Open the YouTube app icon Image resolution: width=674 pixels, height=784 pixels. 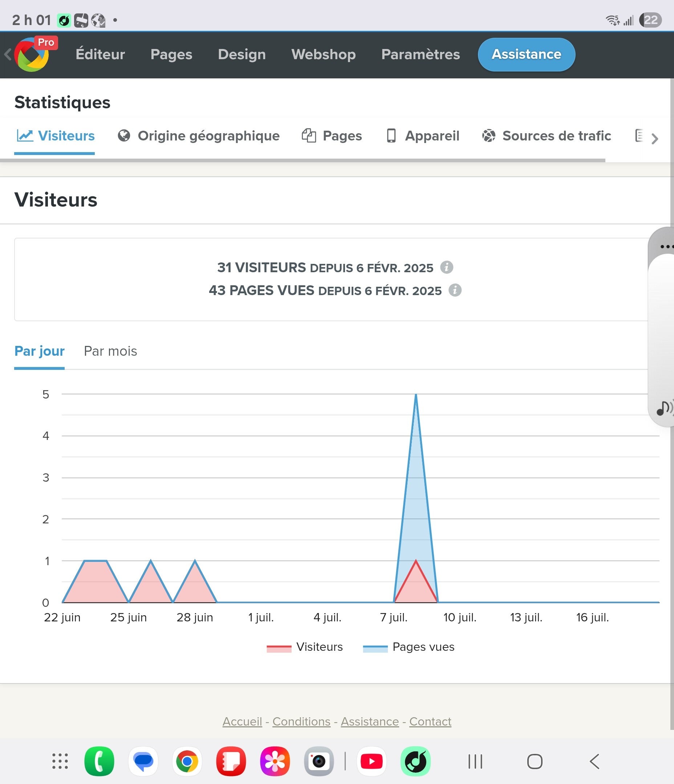pyautogui.click(x=371, y=761)
